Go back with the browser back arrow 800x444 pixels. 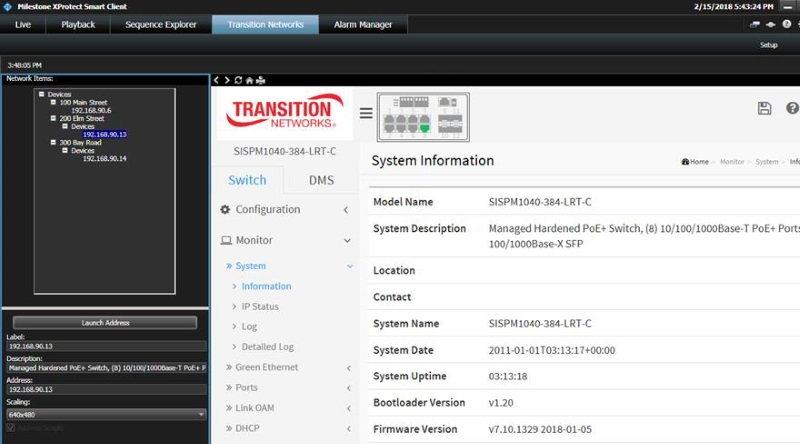(x=216, y=80)
